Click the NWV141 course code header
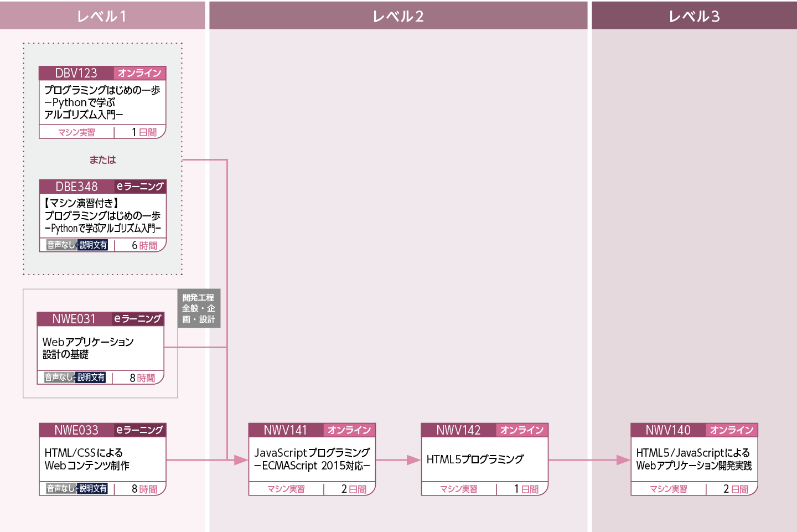The image size is (797, 532). click(x=286, y=430)
